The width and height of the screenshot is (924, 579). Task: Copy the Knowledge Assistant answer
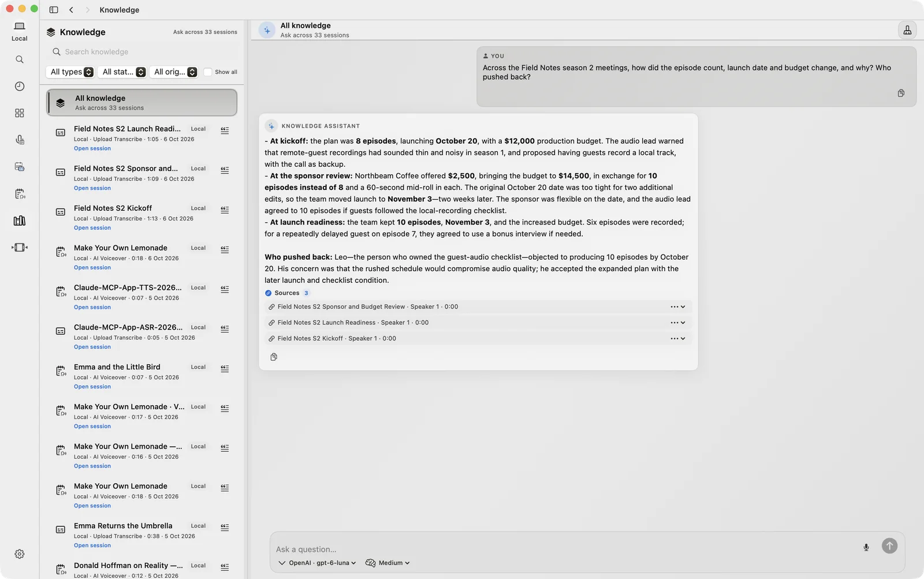tap(274, 357)
